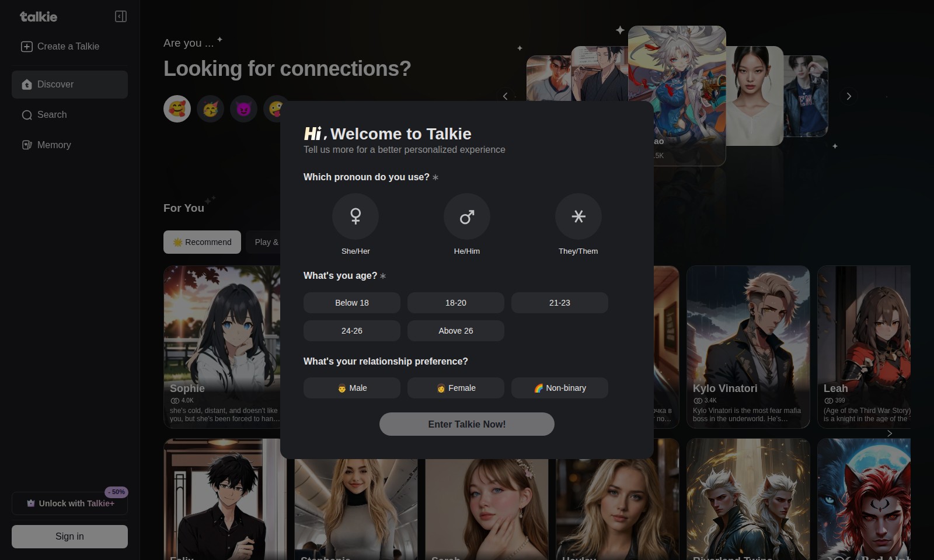The height and width of the screenshot is (560, 934).
Task: Open the red-haired demon character card
Action: click(x=864, y=499)
